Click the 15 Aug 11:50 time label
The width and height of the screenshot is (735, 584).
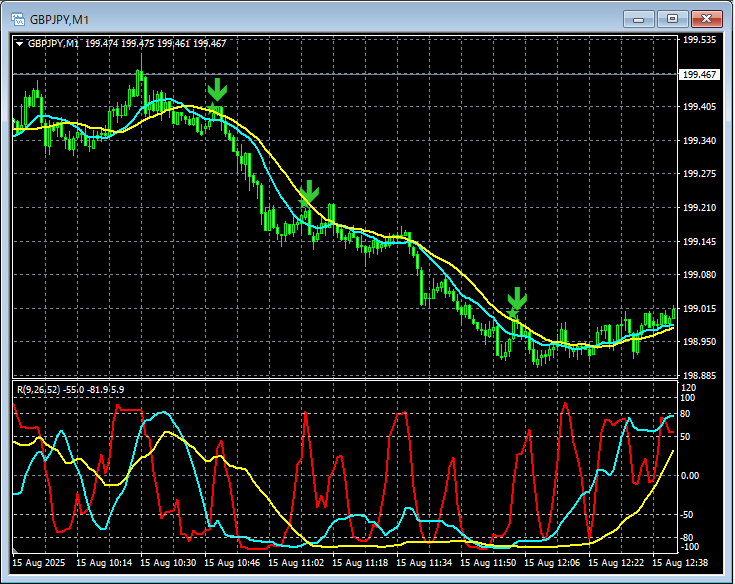pyautogui.click(x=488, y=562)
